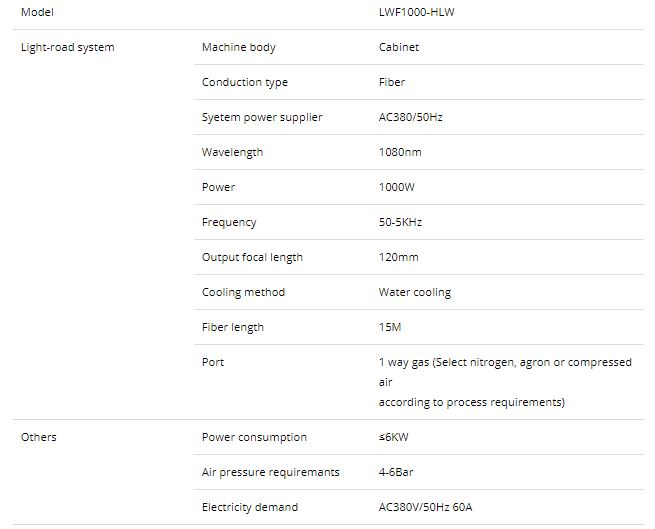
Task: Select the Frequency row label
Action: [x=229, y=222]
